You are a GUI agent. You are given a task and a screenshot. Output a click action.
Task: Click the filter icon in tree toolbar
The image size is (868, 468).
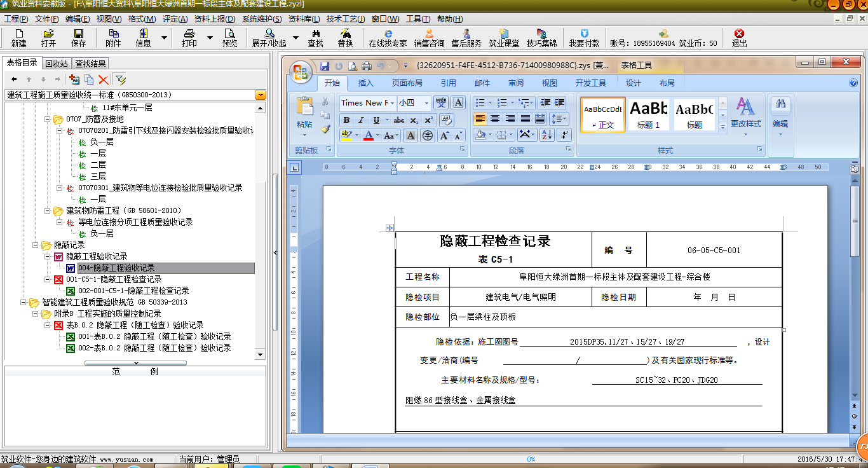[x=121, y=79]
